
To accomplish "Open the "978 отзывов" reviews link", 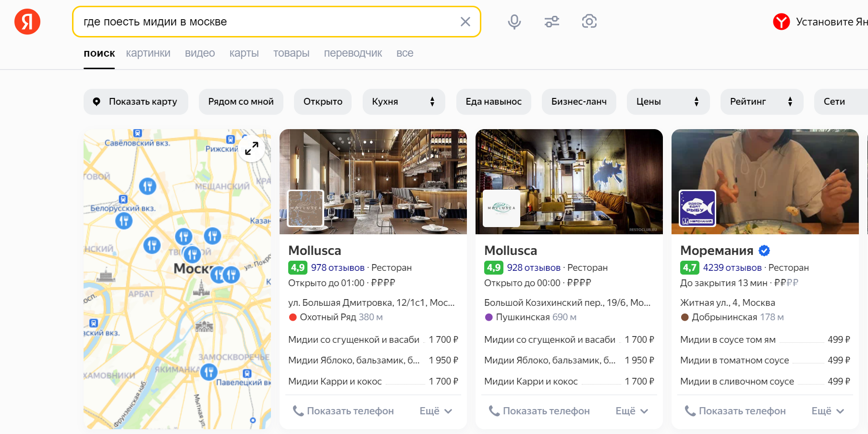I will [x=338, y=268].
